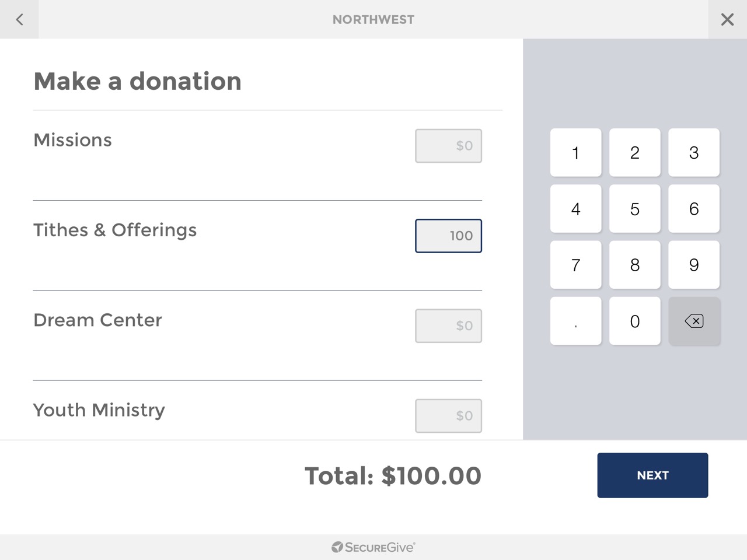Tap the NEXT button

pyautogui.click(x=652, y=475)
